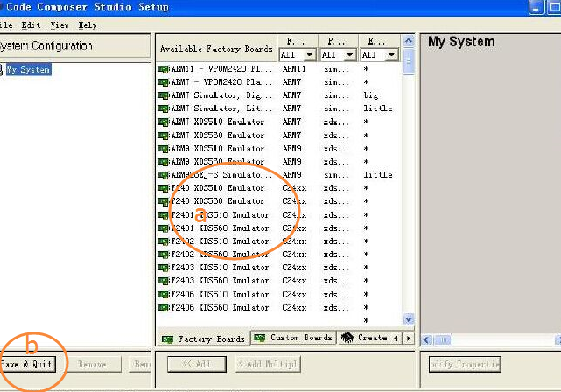Viewport: 561px width, 392px height.
Task: Open the Platform filter dropdown
Action: click(350, 55)
